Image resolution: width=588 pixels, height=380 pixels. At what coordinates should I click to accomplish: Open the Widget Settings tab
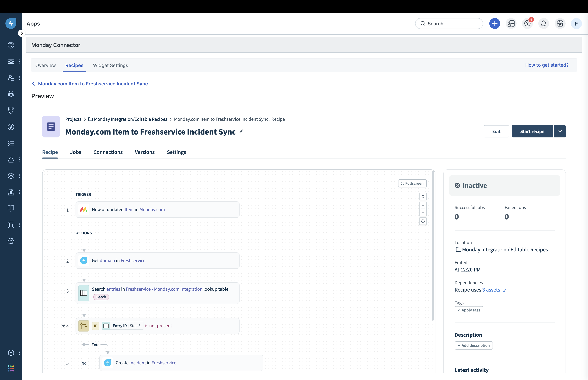click(110, 65)
